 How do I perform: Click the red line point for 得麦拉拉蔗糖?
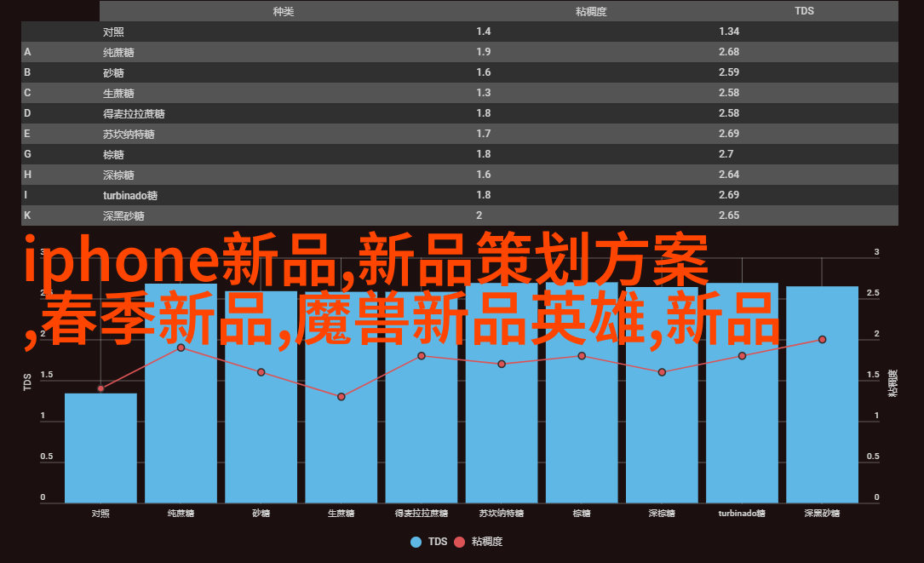422,356
